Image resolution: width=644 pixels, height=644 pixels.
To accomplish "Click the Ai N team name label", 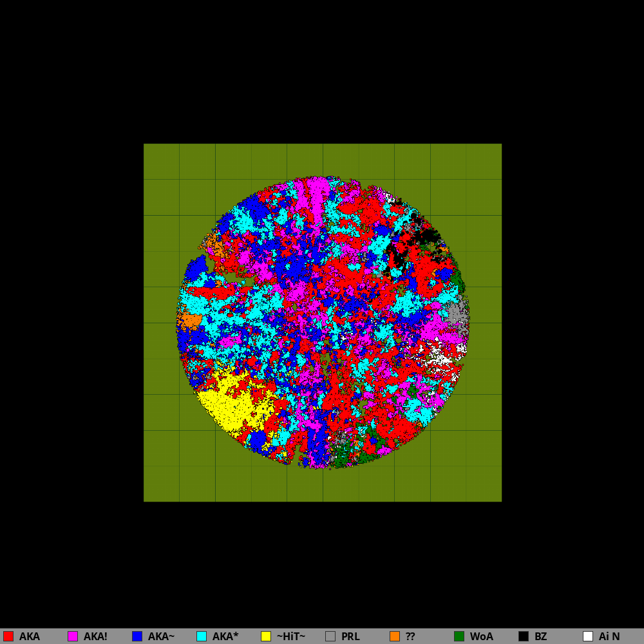I will tap(609, 636).
